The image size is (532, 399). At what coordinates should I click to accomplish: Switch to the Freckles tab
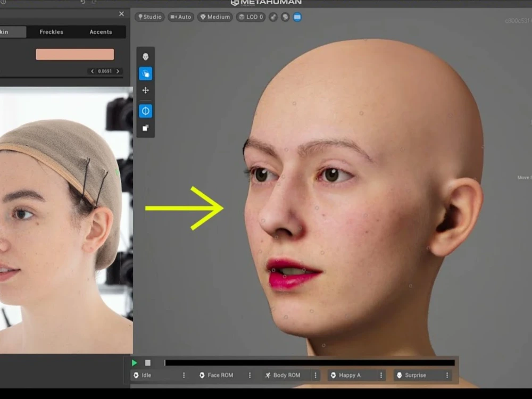[x=51, y=32]
